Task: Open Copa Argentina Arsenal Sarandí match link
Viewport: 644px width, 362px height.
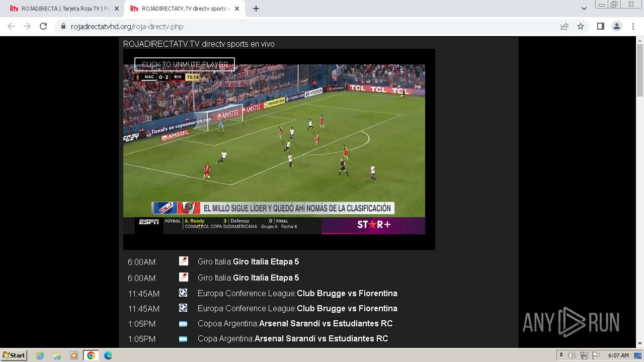Action: (293, 339)
